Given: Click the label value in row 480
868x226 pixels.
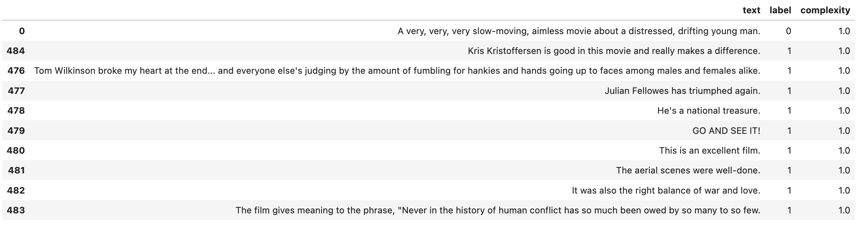Looking at the screenshot, I should [789, 151].
